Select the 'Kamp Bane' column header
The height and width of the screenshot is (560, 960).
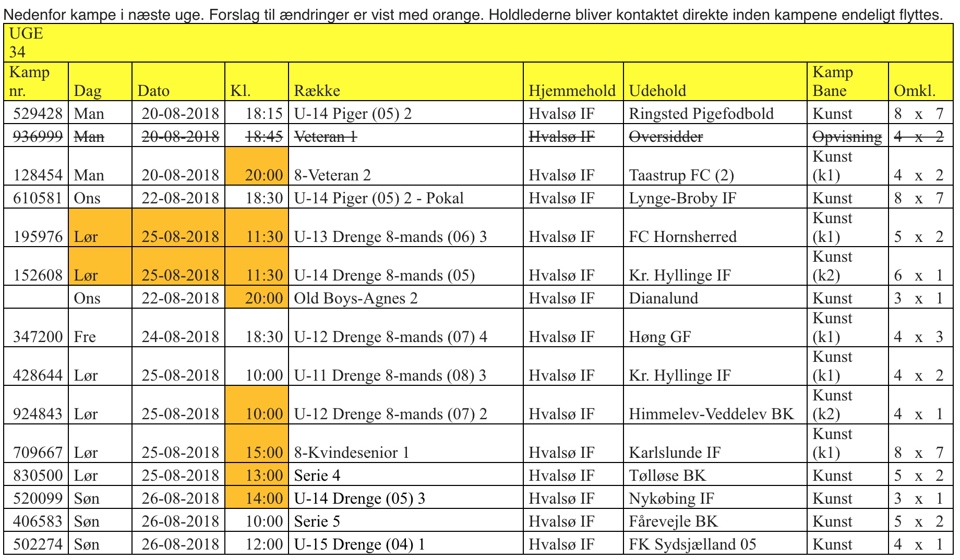click(848, 81)
